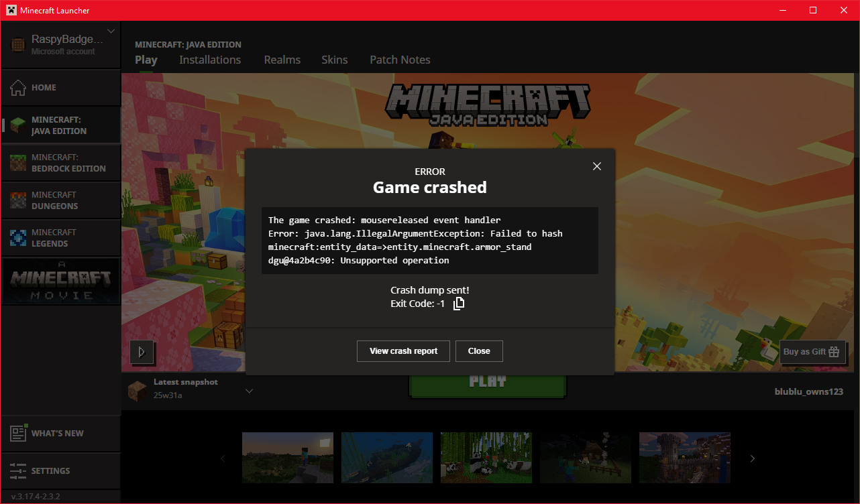
Task: Dismiss the Game crashed dialog with X
Action: pyautogui.click(x=597, y=166)
